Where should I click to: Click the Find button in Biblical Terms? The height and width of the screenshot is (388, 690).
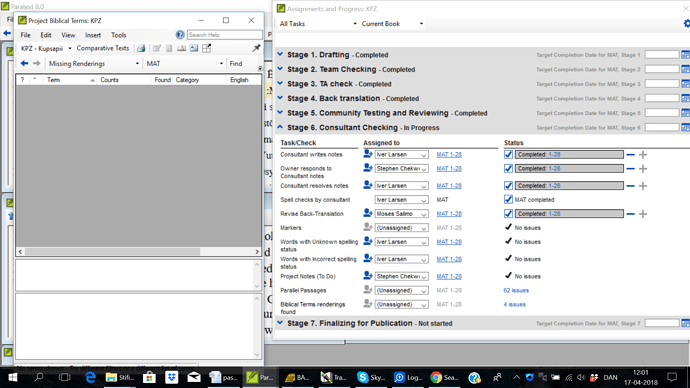coord(236,64)
